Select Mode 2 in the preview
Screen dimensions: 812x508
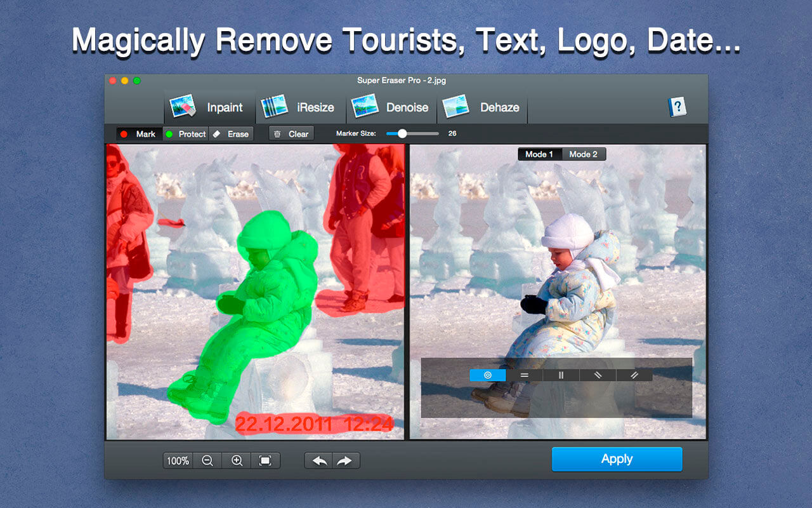[x=584, y=154]
